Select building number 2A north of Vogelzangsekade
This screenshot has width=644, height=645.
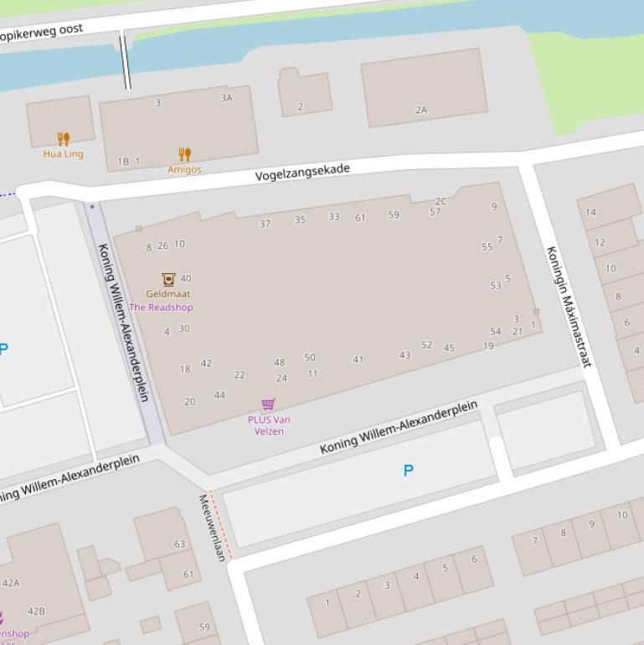[x=421, y=110]
